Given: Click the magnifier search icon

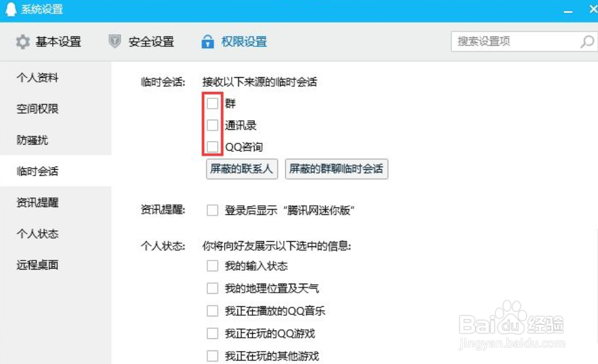Looking at the screenshot, I should (x=587, y=41).
